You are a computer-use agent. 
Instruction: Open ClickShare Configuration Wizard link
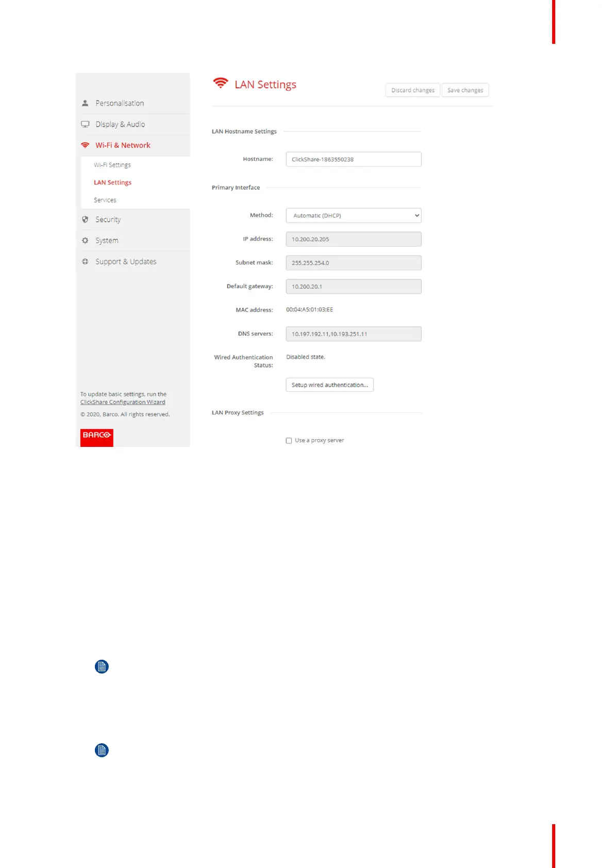(123, 402)
